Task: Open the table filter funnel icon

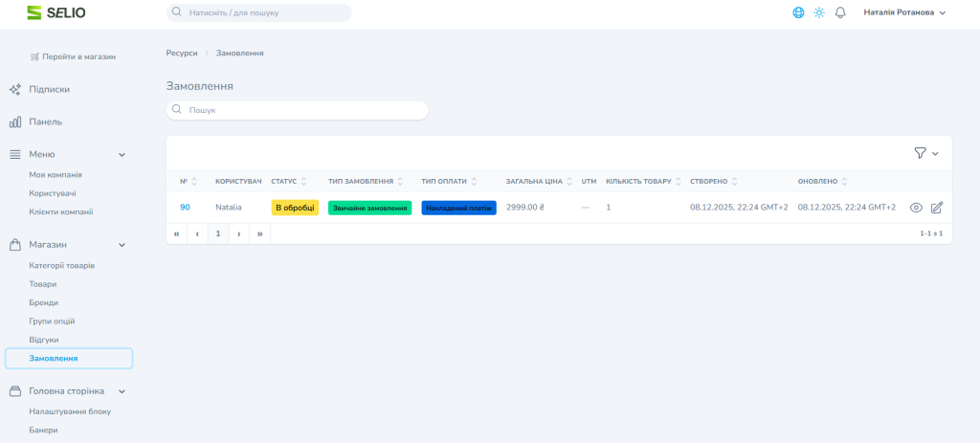Action: 921,153
